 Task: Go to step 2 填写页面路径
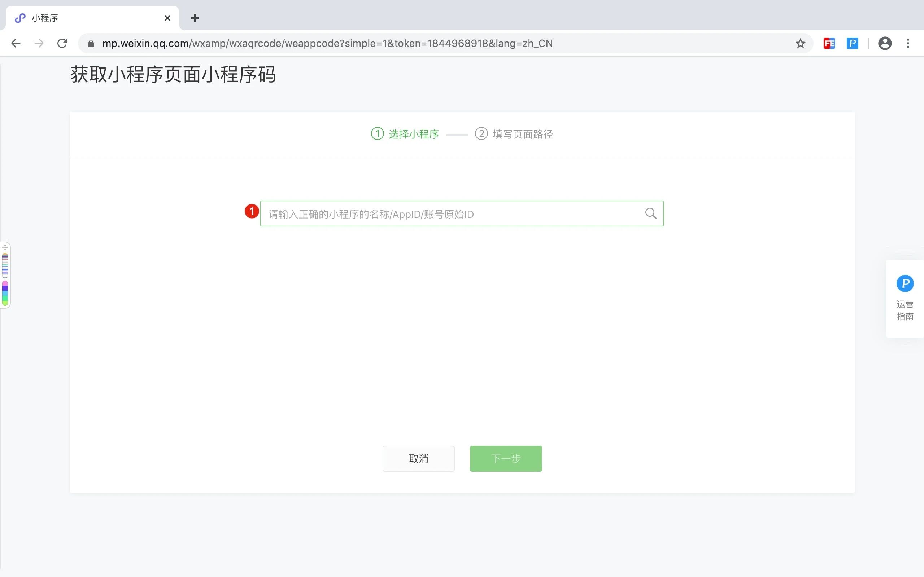point(514,134)
